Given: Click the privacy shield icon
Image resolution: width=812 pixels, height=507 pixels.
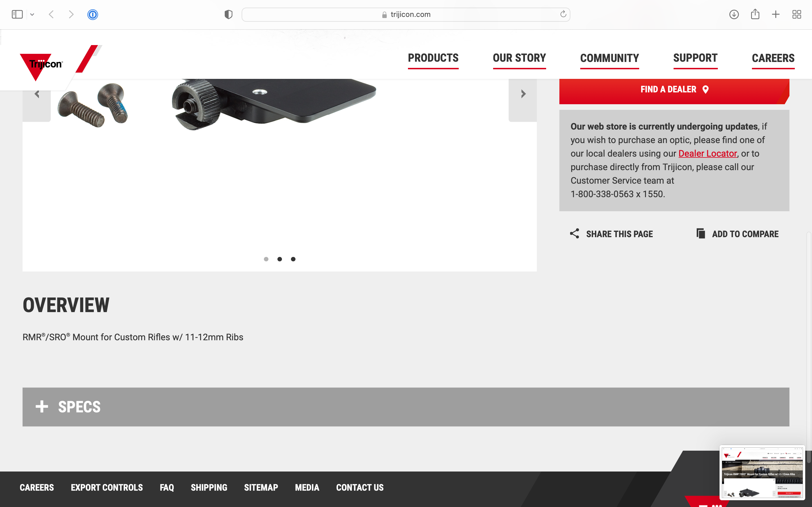Looking at the screenshot, I should [228, 14].
